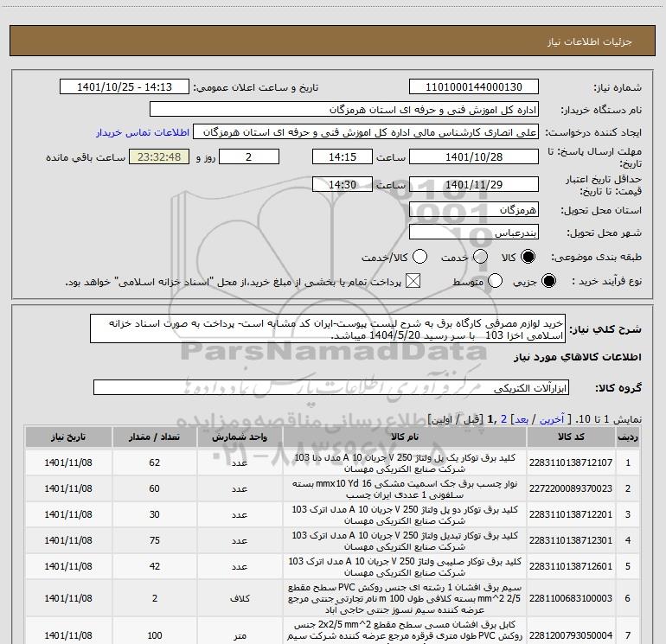This screenshot has width=666, height=644.
Task: Click the announcement date field 1401/10/25 - 14:13
Action: click(x=125, y=87)
